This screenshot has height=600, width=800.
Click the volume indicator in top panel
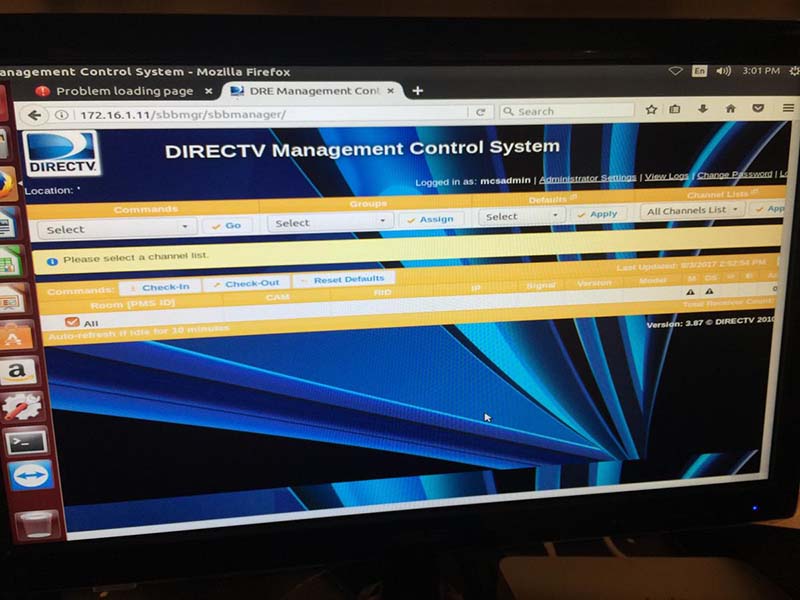723,70
